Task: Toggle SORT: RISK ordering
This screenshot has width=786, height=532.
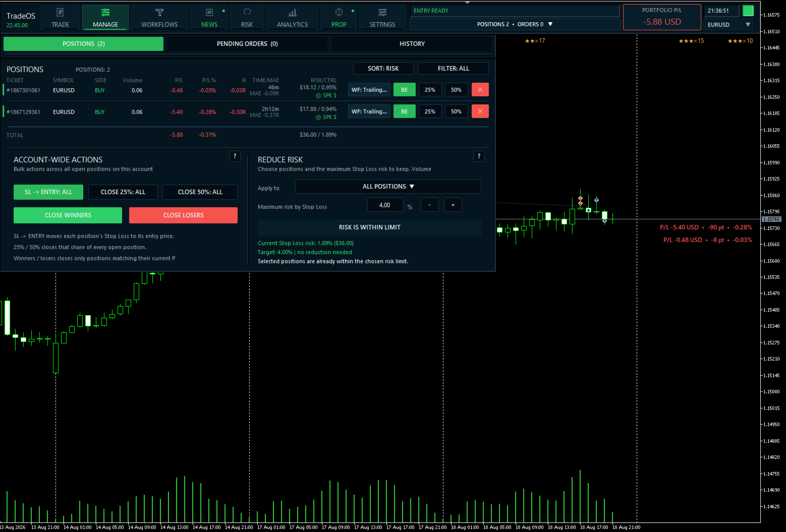Action: 383,69
